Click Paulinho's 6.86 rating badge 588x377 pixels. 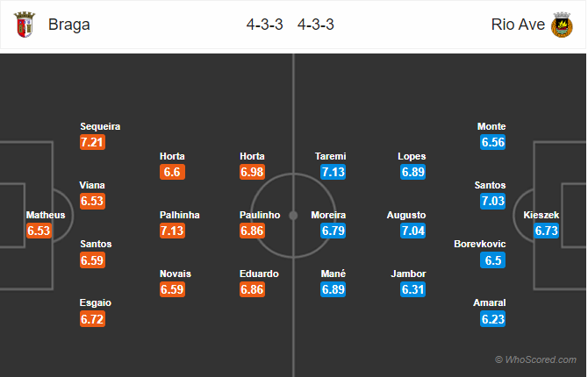[x=252, y=231]
